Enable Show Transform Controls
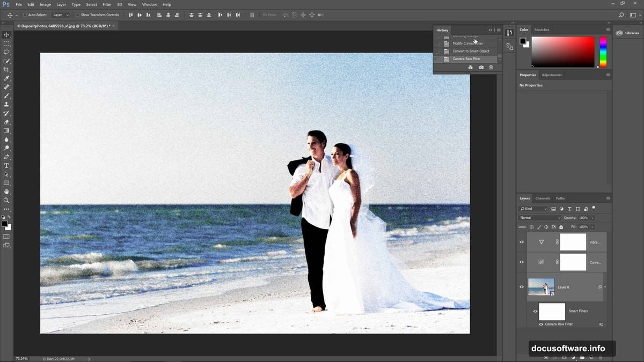Screen dimensions: 644x362 77,14
